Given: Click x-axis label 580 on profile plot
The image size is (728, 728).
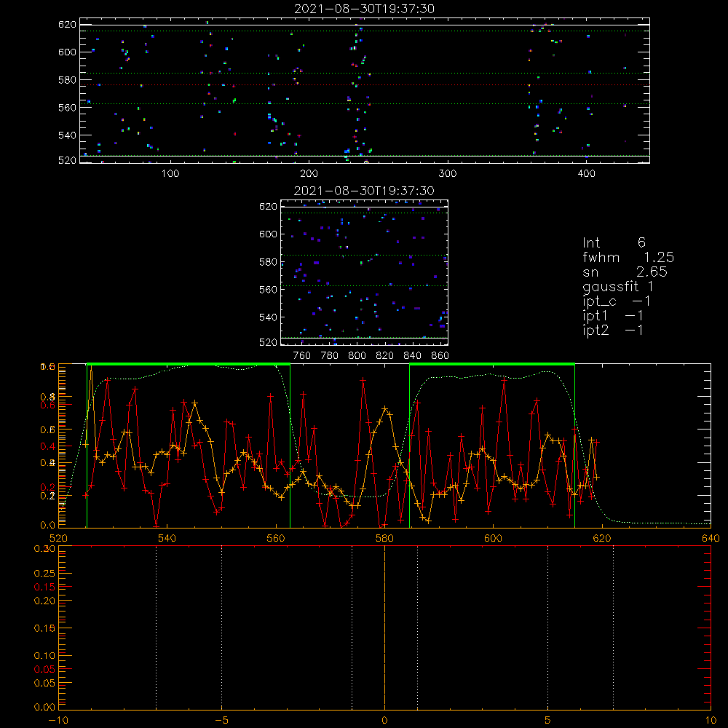Looking at the screenshot, I should [384, 538].
